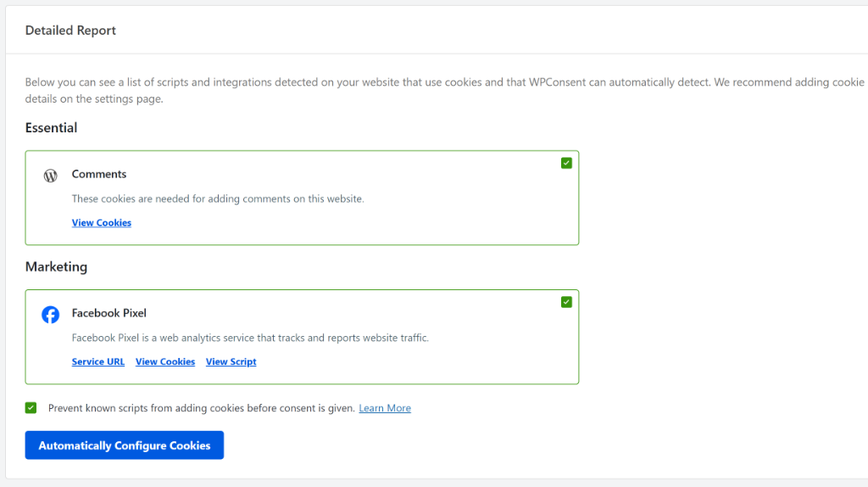
Task: Click the 'Prevent known scripts' label text
Action: (201, 408)
